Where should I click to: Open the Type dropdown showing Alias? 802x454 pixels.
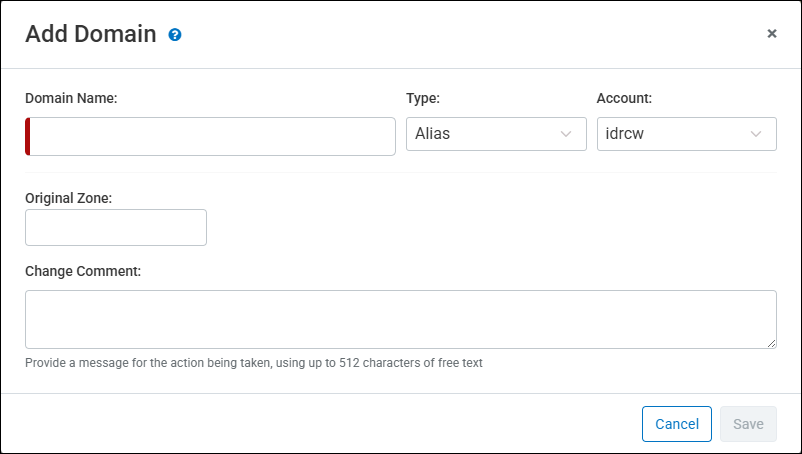pyautogui.click(x=495, y=134)
